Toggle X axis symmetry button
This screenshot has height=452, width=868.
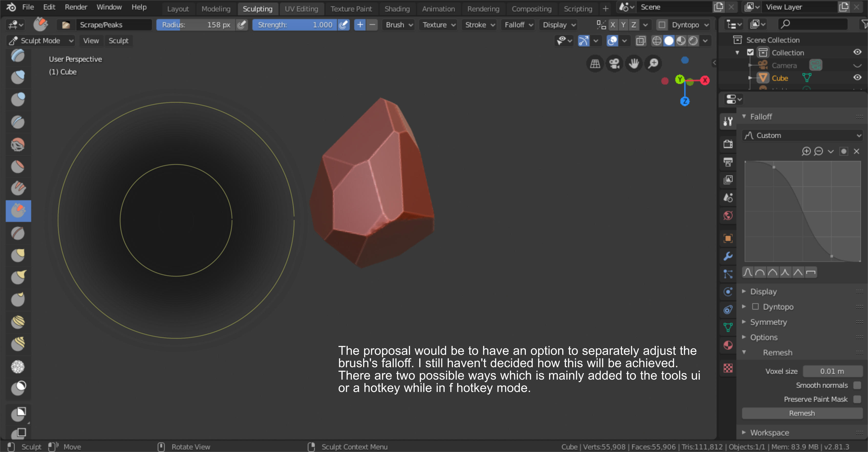click(x=613, y=25)
